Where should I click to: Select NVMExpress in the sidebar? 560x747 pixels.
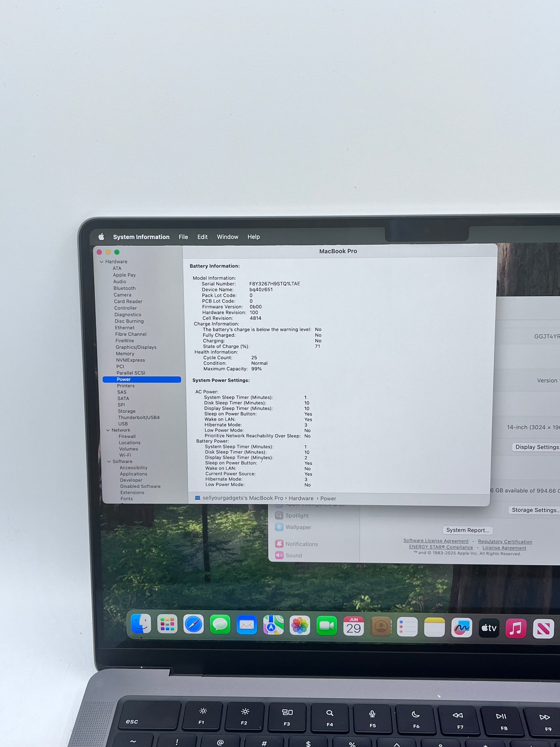click(x=130, y=360)
